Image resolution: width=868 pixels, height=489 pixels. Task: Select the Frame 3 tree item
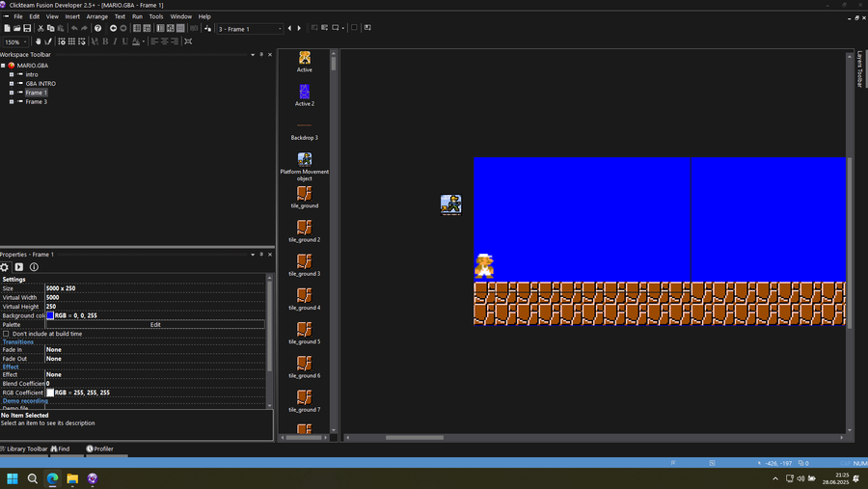click(36, 102)
